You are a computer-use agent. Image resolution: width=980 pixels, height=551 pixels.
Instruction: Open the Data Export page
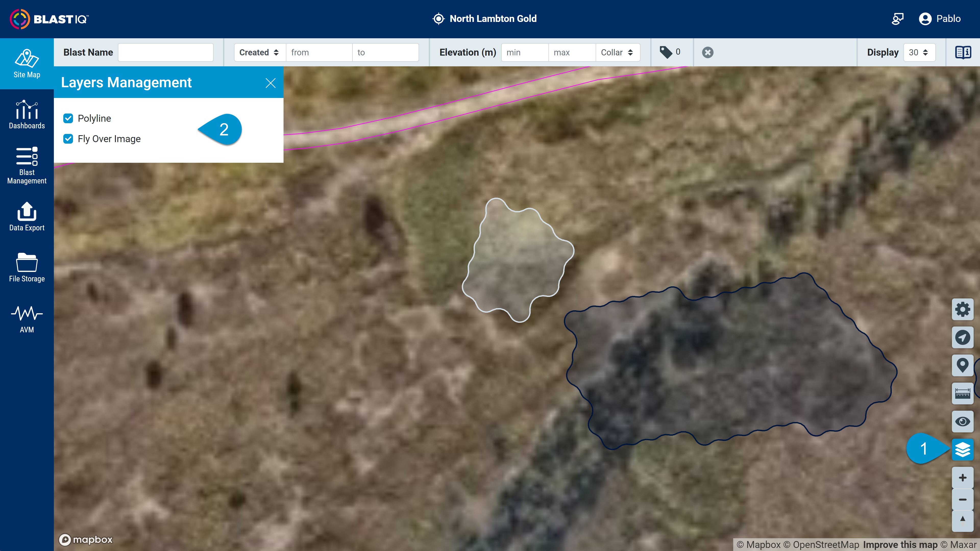click(27, 217)
